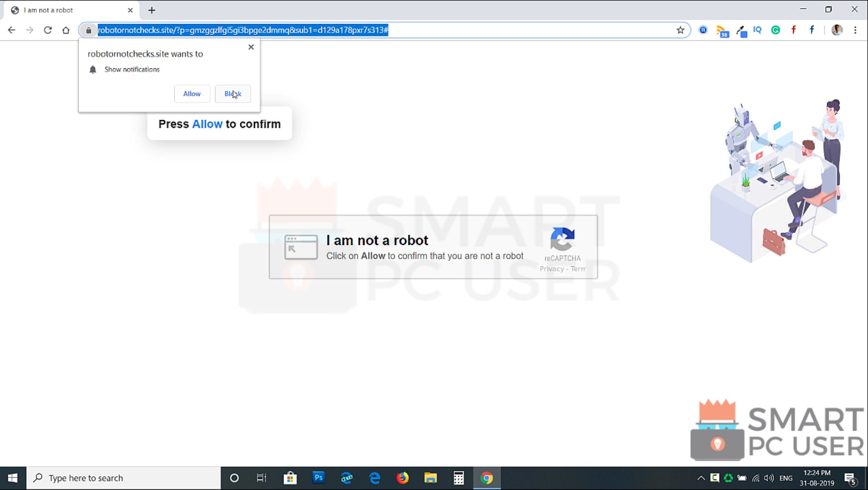Image resolution: width=868 pixels, height=490 pixels.
Task: Open Task View on the taskbar
Action: pyautogui.click(x=261, y=478)
